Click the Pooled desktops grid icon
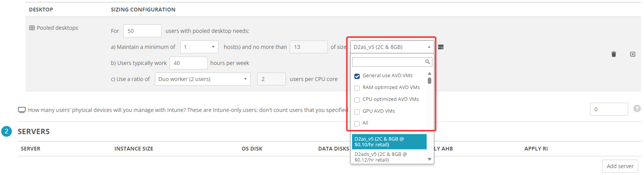Screen dimensions: 644x175 coord(32,28)
